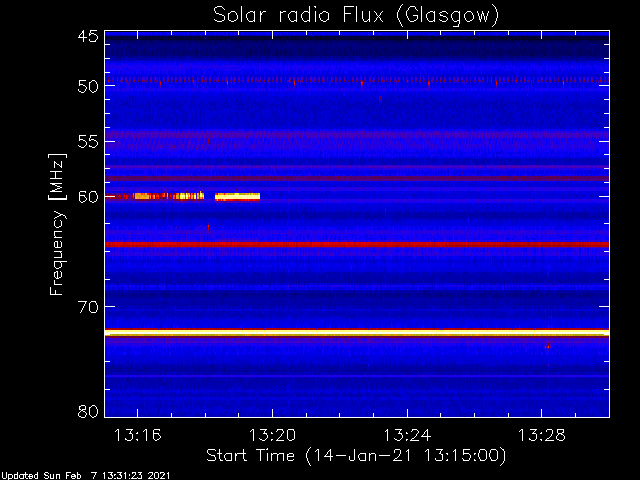Click the 13:20 time axis label

coord(272,435)
